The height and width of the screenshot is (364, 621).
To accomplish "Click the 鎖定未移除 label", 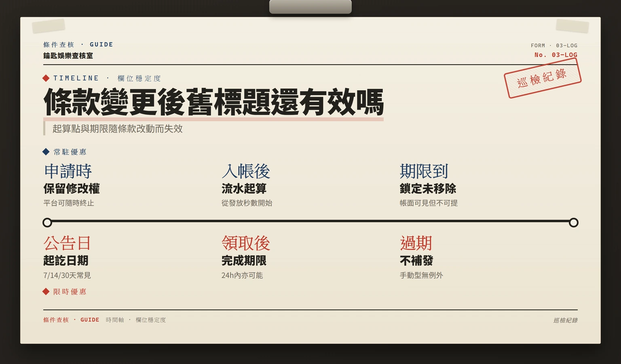I will (x=428, y=189).
